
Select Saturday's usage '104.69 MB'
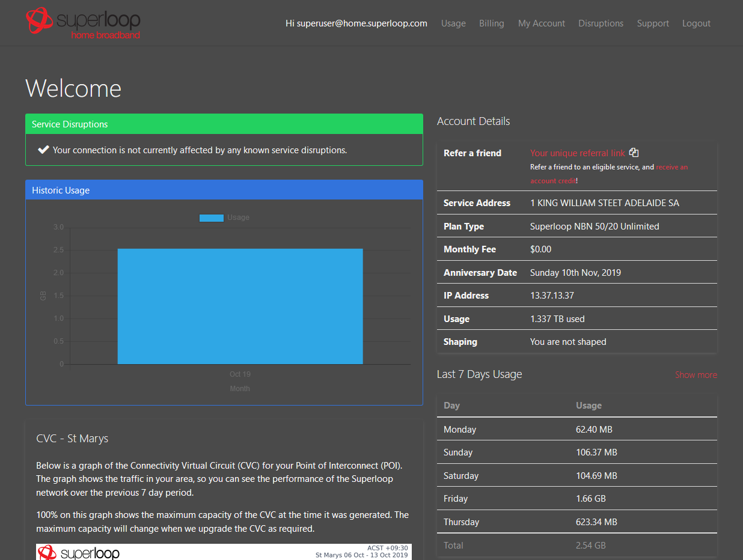coord(596,476)
